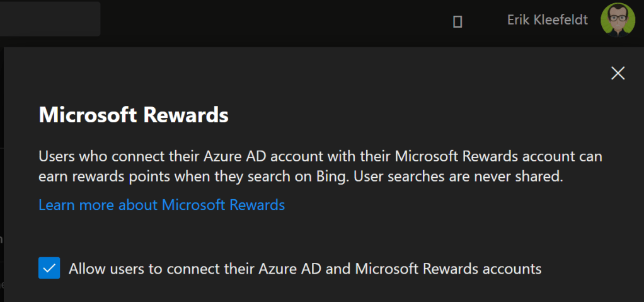Uncheck the Allow users to connect checkbox
The image size is (644, 302).
(49, 269)
